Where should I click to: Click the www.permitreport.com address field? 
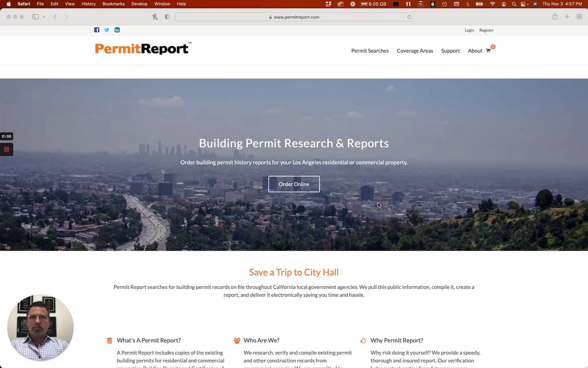(x=294, y=17)
